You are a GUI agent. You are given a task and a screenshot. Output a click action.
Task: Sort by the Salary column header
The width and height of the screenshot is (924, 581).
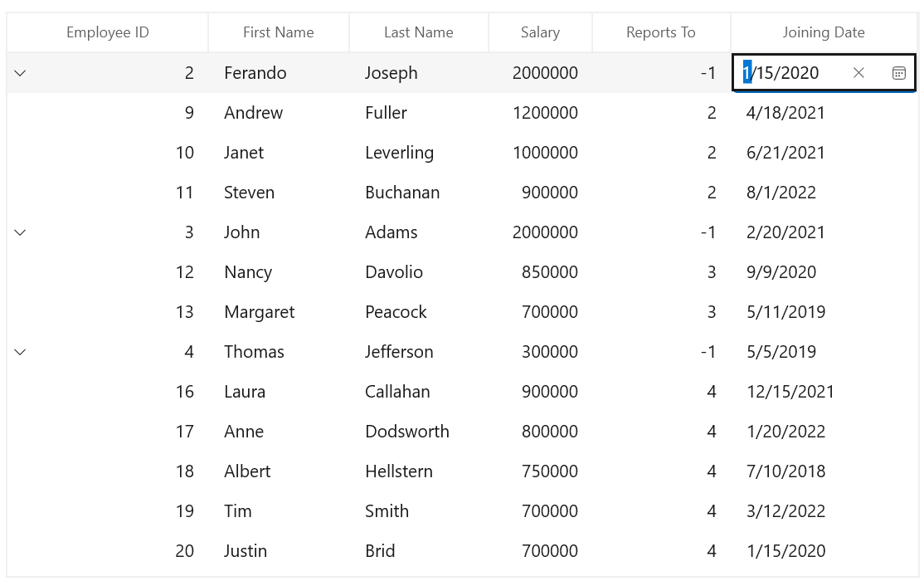pos(540,32)
